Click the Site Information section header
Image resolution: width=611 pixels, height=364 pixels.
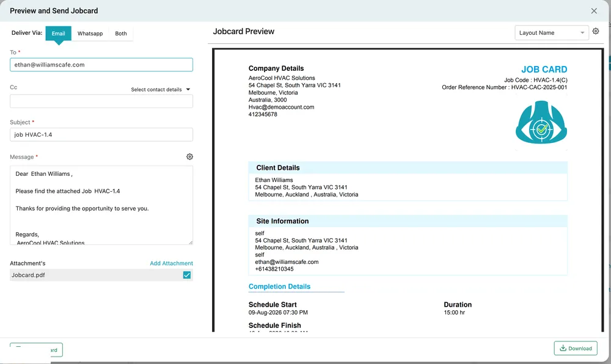pos(408,221)
